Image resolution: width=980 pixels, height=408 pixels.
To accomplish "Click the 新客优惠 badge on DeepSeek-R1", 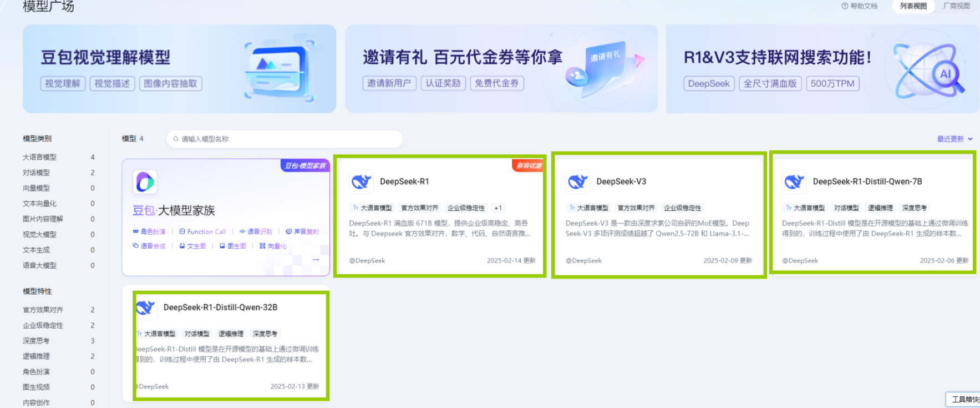I will click(x=528, y=165).
